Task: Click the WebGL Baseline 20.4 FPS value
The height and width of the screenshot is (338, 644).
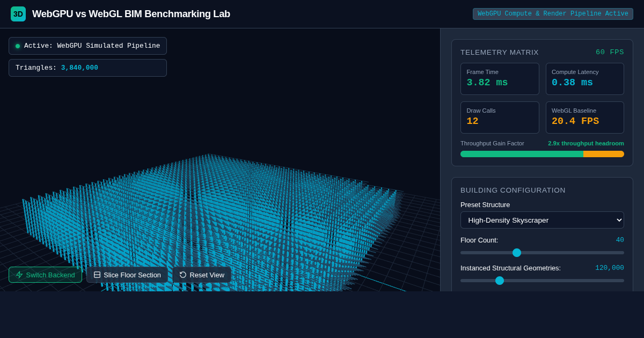Action: tap(575, 121)
